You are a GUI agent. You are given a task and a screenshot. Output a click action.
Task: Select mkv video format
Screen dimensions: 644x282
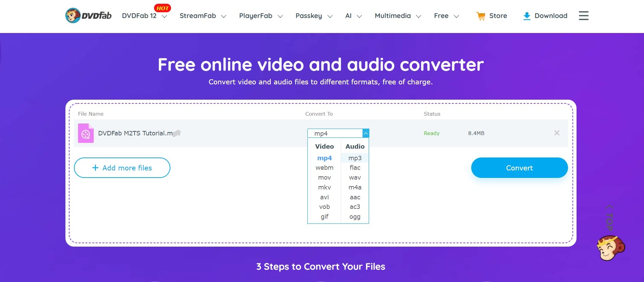coord(324,187)
